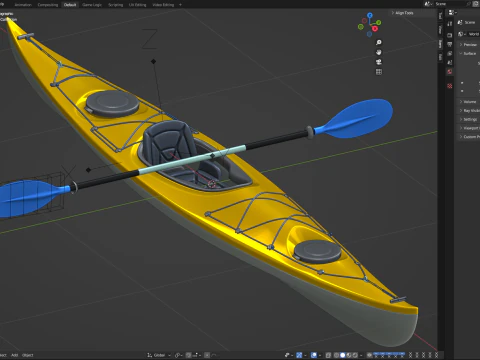Open the scene selector icon dropdown
The image size is (480, 360).
[428, 4]
